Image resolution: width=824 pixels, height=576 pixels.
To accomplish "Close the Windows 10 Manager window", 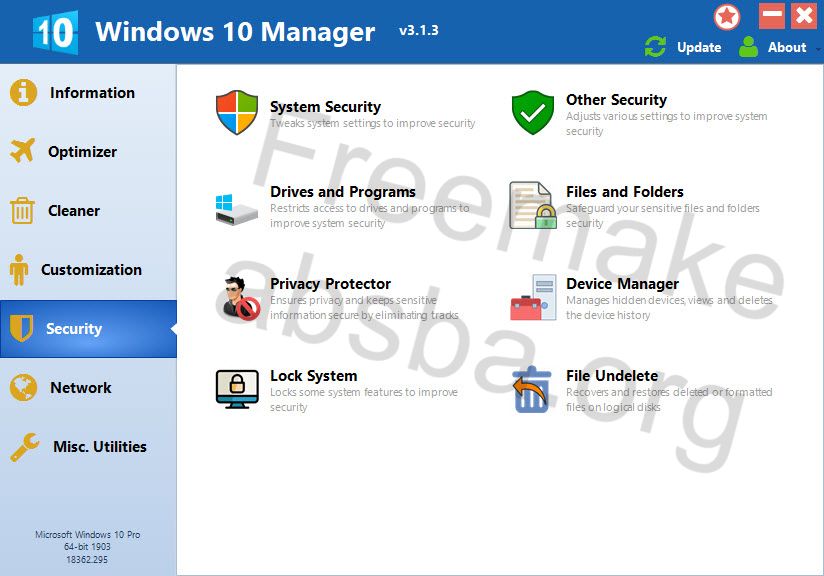I will (804, 16).
